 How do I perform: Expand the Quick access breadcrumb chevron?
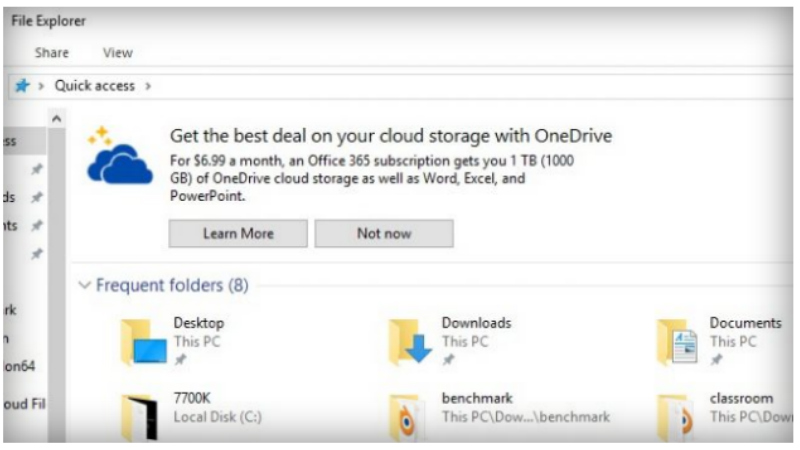pos(148,86)
